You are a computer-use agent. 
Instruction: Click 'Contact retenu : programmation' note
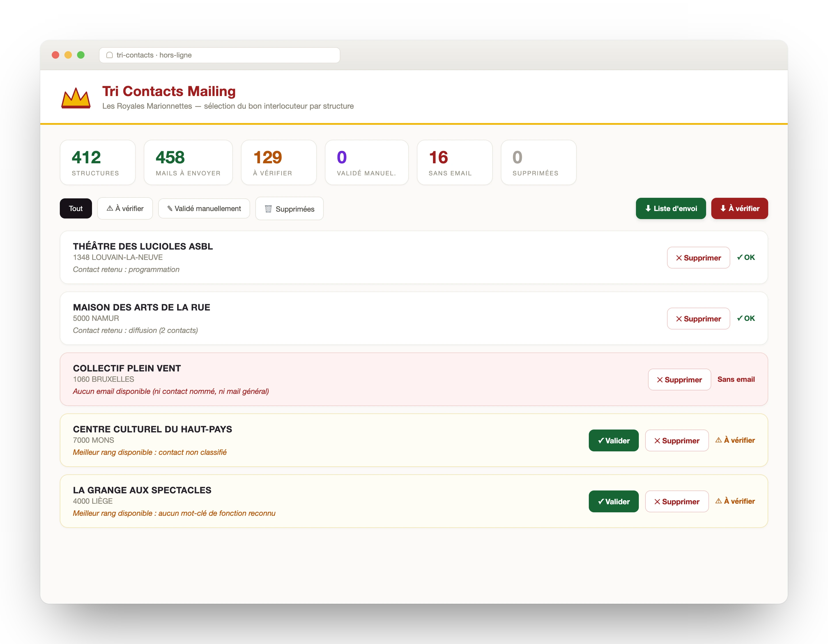(126, 270)
